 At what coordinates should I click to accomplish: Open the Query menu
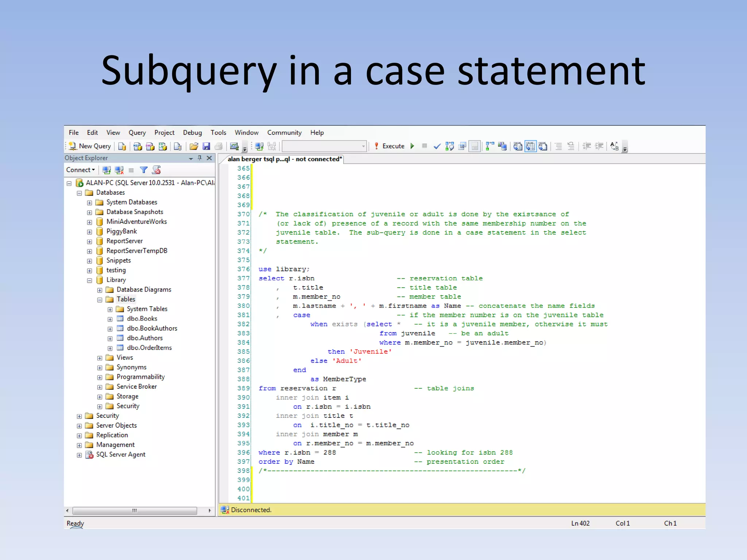tap(137, 133)
